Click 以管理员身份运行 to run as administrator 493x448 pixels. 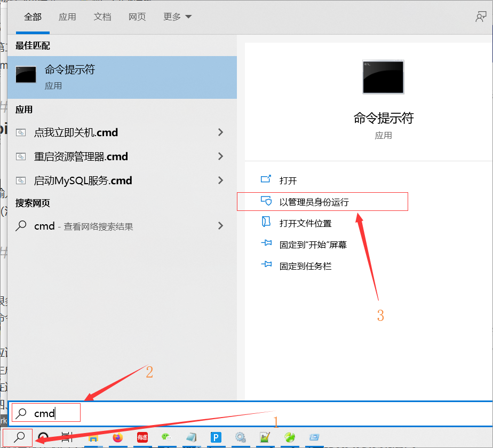315,201
